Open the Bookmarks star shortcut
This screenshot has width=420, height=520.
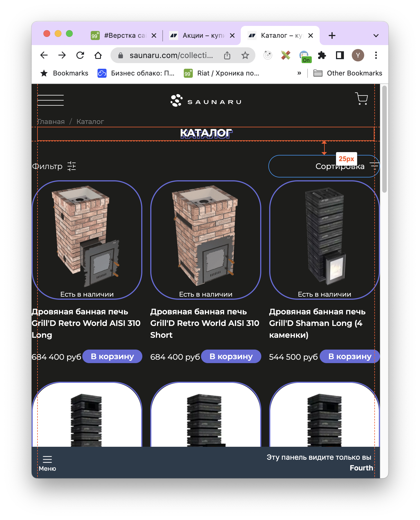(64, 73)
